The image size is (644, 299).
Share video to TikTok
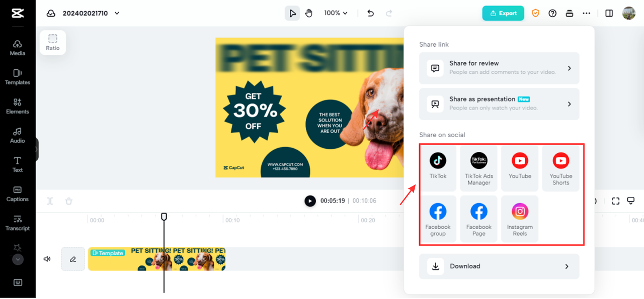coord(438,168)
